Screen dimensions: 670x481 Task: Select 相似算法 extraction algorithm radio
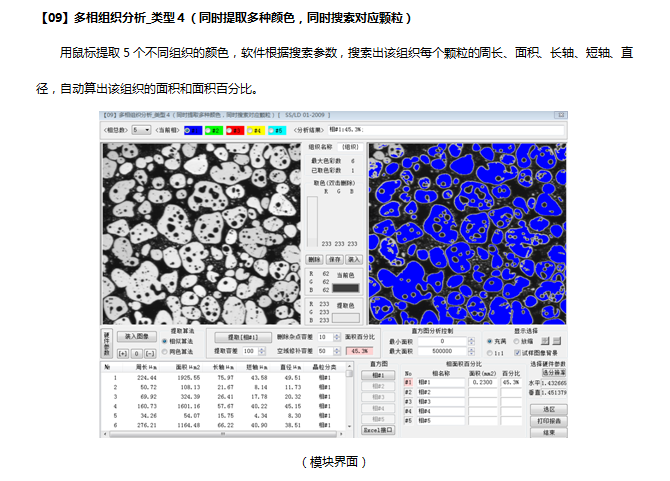166,341
